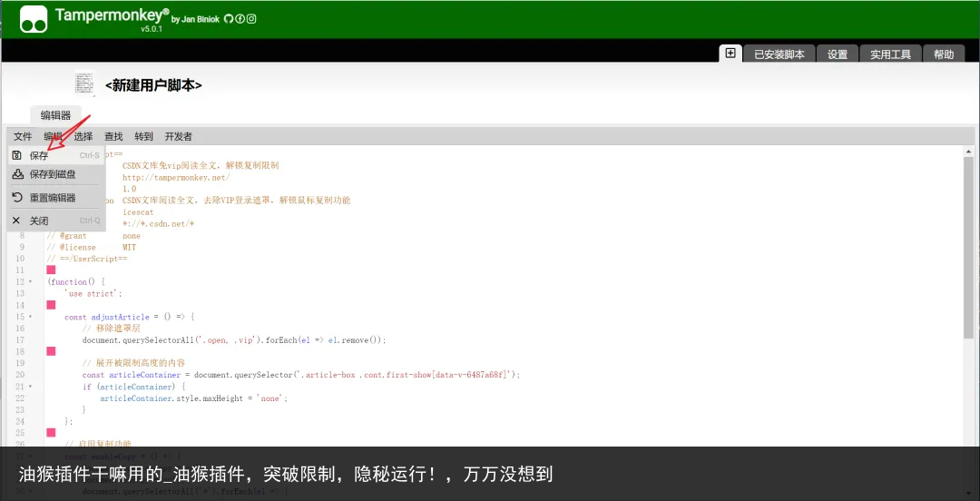Screen dimensions: 980x501
Task: Choose 保存 in the file menu
Action: (x=55, y=156)
